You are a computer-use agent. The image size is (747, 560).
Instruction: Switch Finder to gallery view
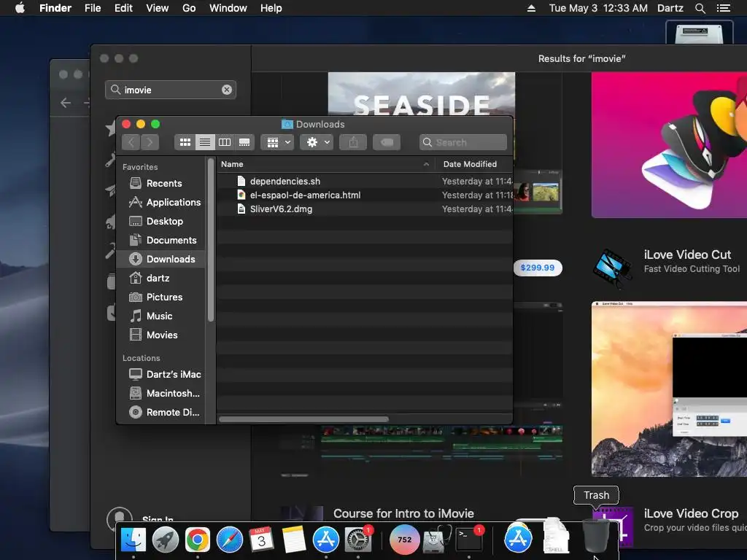coord(244,142)
